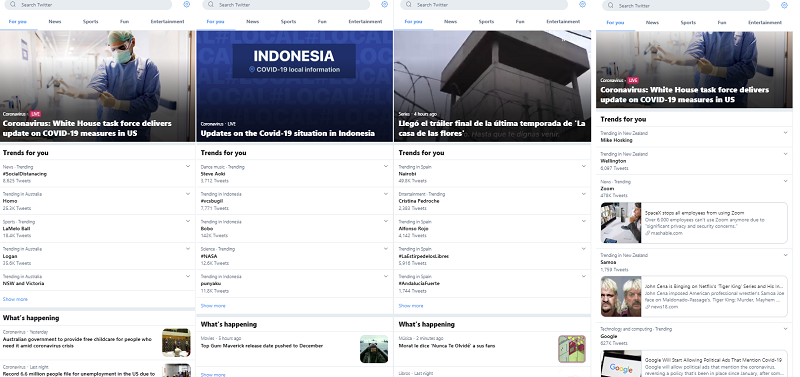The height and width of the screenshot is (377, 800).
Task: Expand chevron beside Cristina Pedroche trend
Action: click(584, 194)
